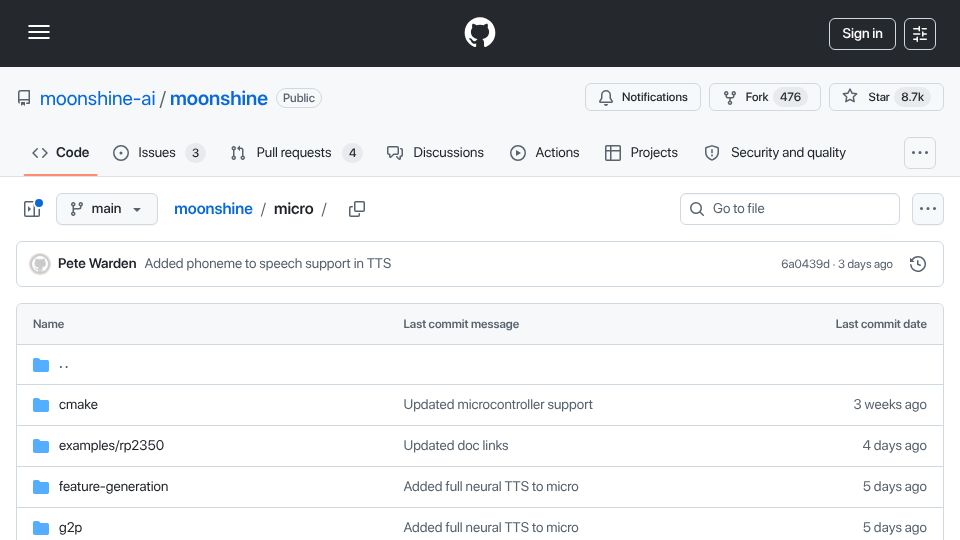Click the '3 weeks ago' date
This screenshot has height=540, width=960.
pos(890,405)
